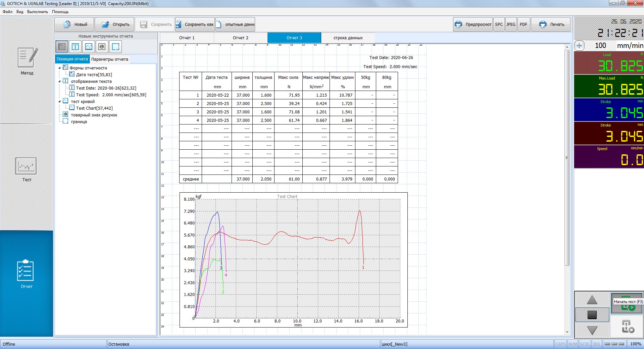The image size is (644, 349).
Task: Click report vertical scrollbar down arrow
Action: (567, 332)
